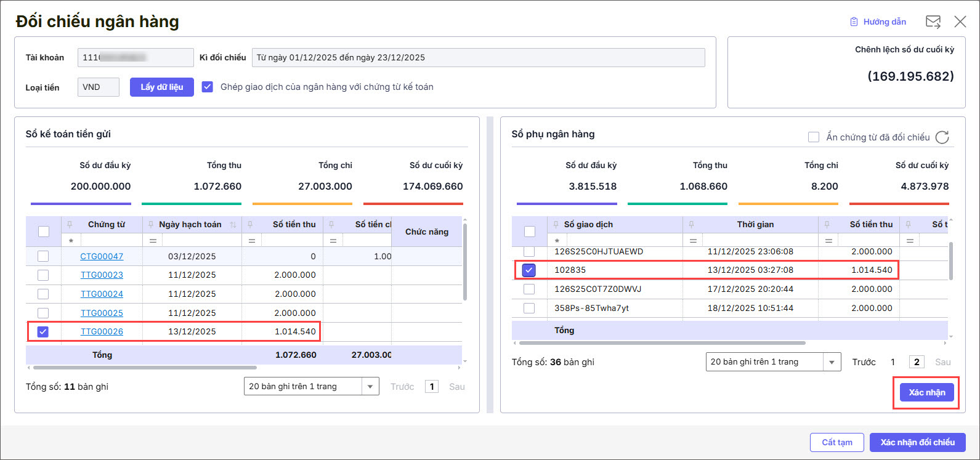This screenshot has height=460, width=980.
Task: Uncheck Ghép giao dịch của ngân hàng checkbox
Action: (208, 87)
